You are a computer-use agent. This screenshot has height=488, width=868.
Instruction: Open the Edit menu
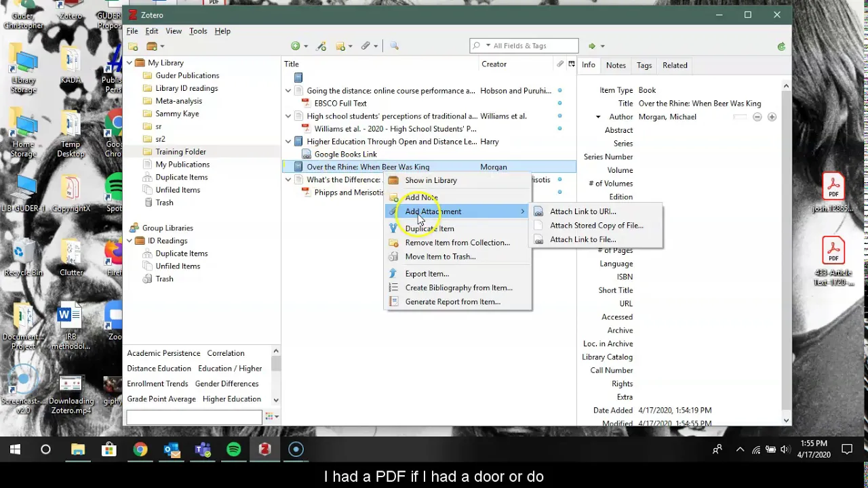point(152,31)
